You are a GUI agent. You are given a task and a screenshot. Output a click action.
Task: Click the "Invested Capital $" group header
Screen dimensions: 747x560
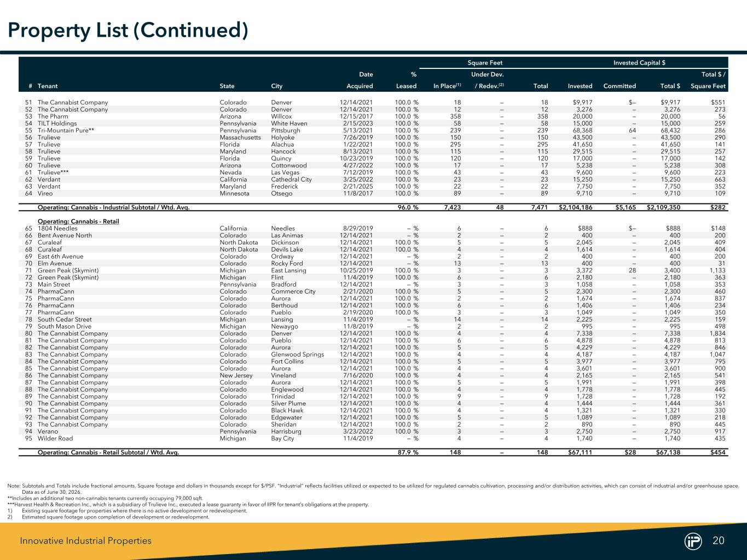tap(639, 63)
